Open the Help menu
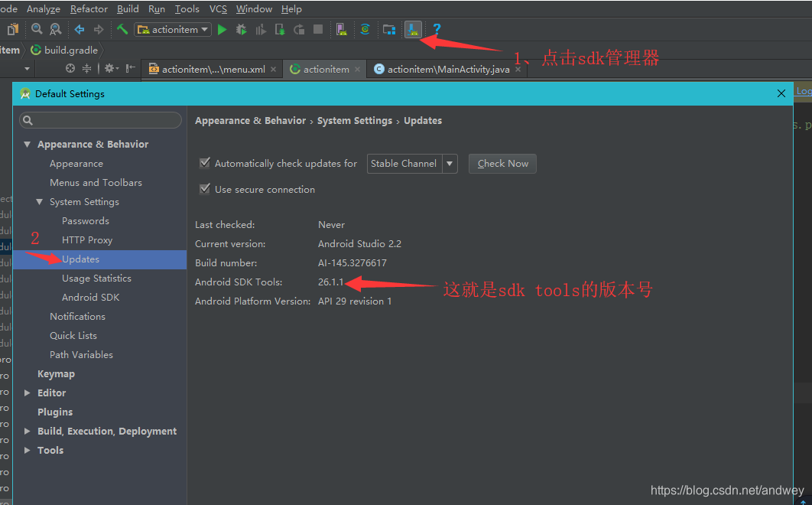The image size is (812, 505). point(291,9)
